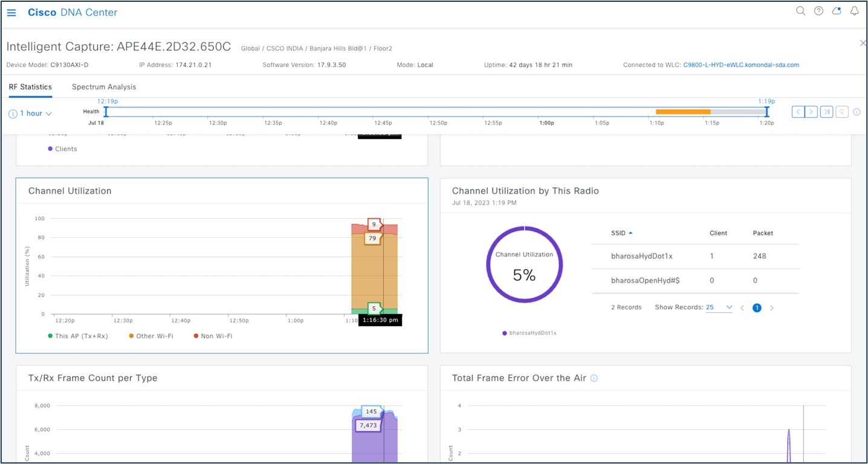Select page 1 in the SSID table
Viewport: 868px width, 464px height.
(x=757, y=308)
